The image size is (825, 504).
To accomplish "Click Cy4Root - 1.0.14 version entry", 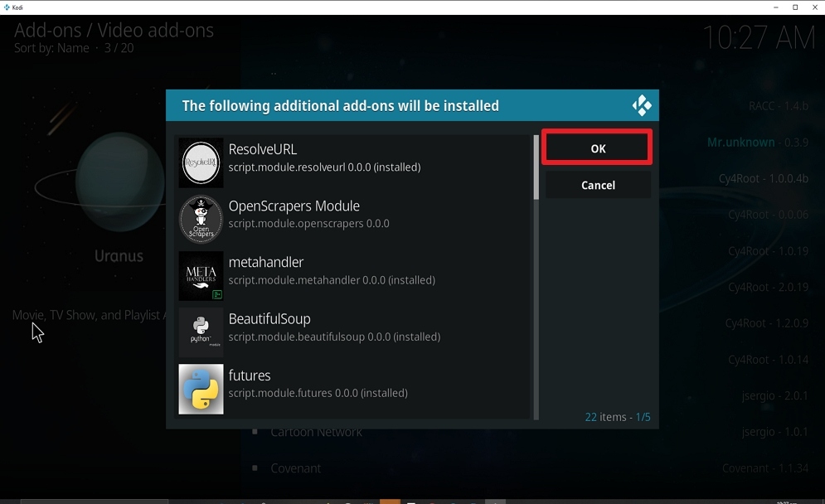I will (768, 360).
